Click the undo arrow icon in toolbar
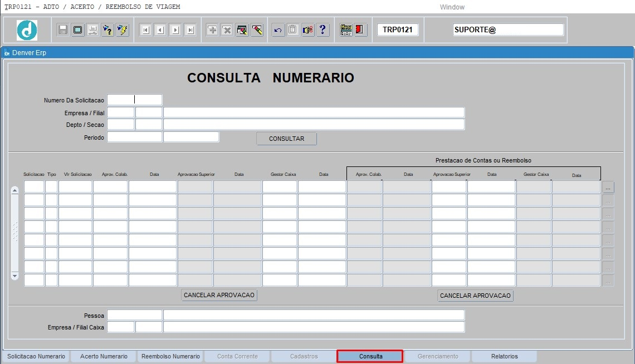This screenshot has height=364, width=635. coord(278,30)
